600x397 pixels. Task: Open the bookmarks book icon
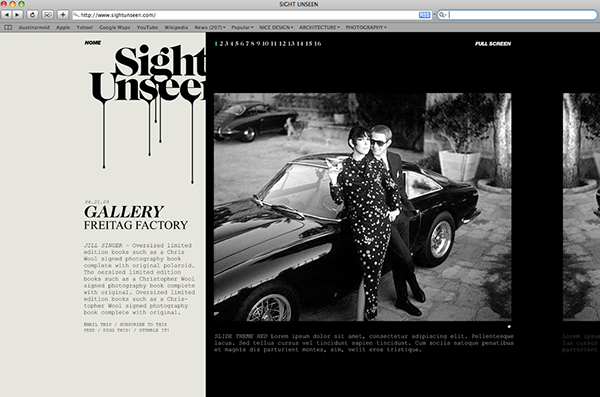[8, 28]
